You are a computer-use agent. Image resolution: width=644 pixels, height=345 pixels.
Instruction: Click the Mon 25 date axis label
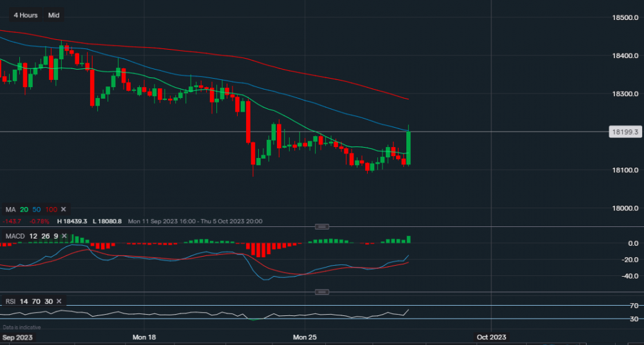(x=305, y=337)
